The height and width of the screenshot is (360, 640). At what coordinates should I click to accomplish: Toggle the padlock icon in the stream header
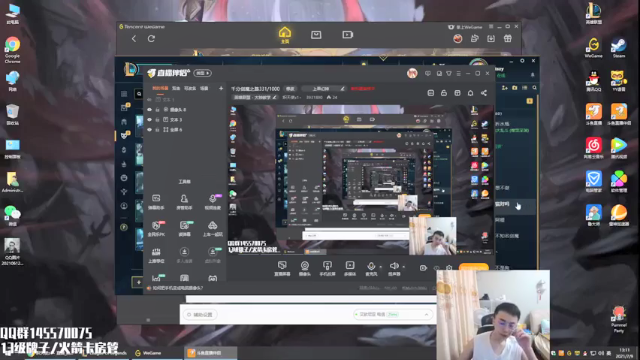pyautogui.click(x=444, y=93)
